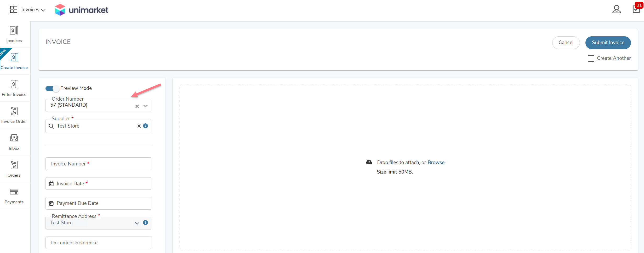Viewport: 644px width, 253px height.
Task: Open Enter Invoice in sidebar
Action: [14, 88]
